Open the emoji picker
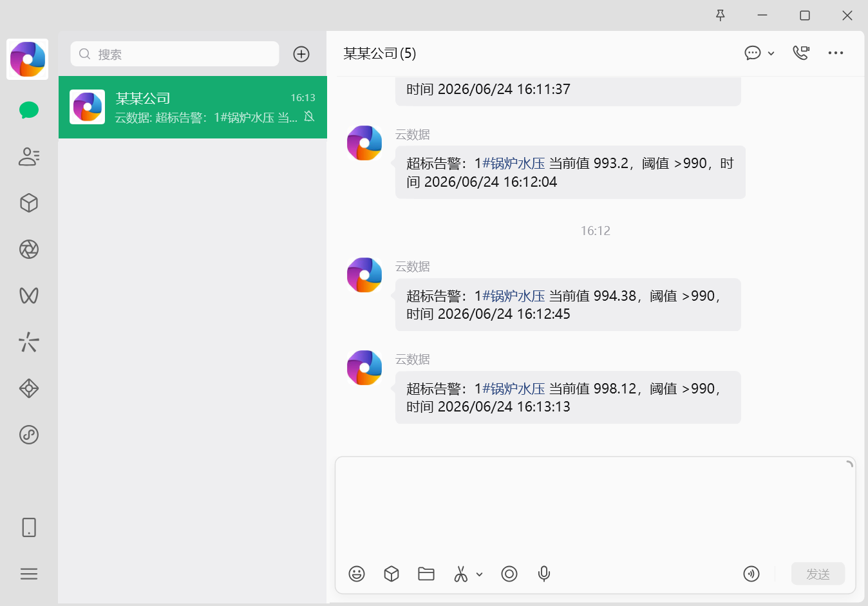 [357, 574]
